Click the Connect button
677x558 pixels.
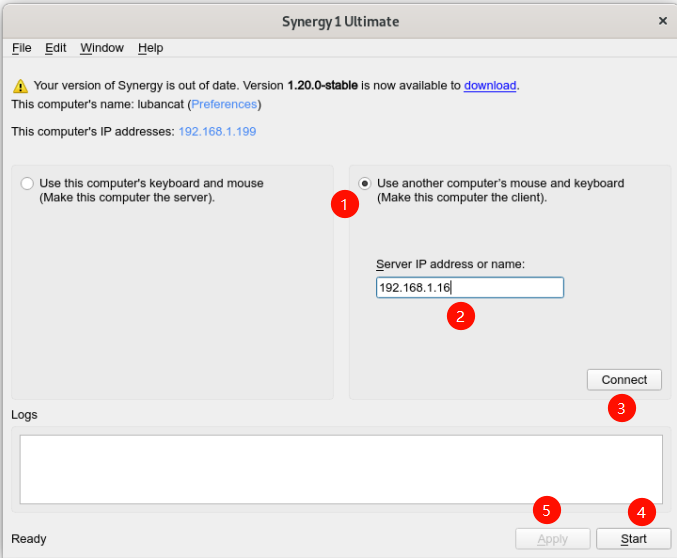tap(624, 380)
